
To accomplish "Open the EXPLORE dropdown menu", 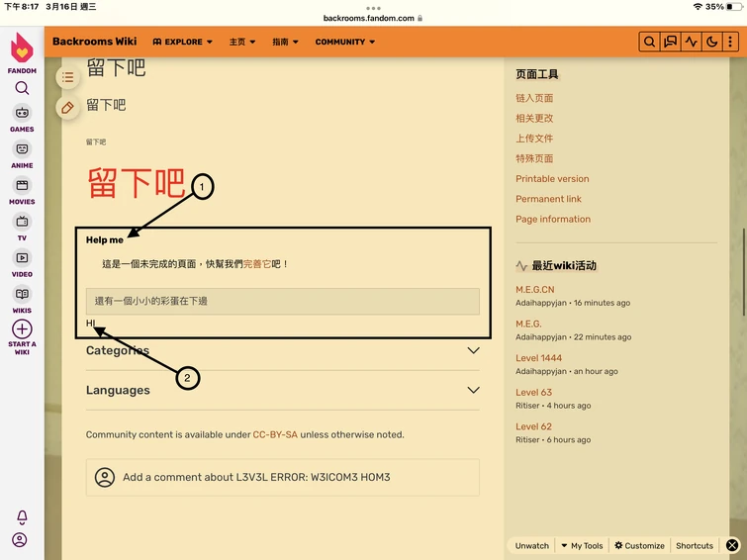I will [x=182, y=42].
